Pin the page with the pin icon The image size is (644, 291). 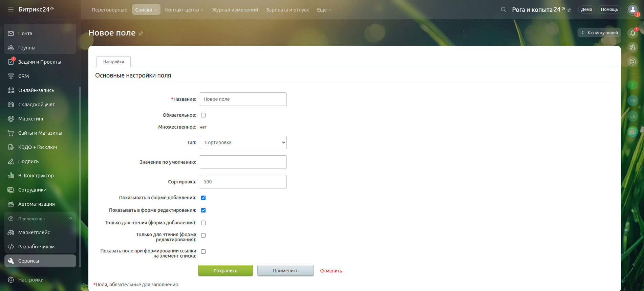tap(141, 33)
